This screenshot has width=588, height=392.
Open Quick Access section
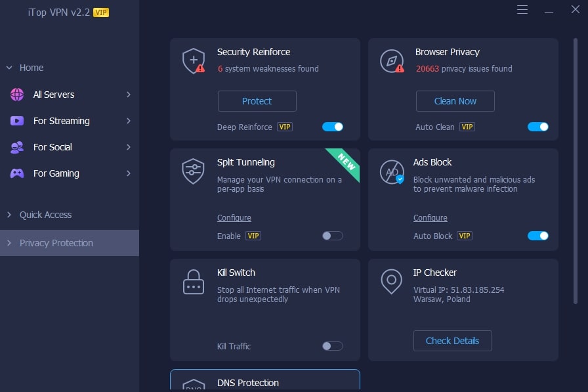[70, 215]
